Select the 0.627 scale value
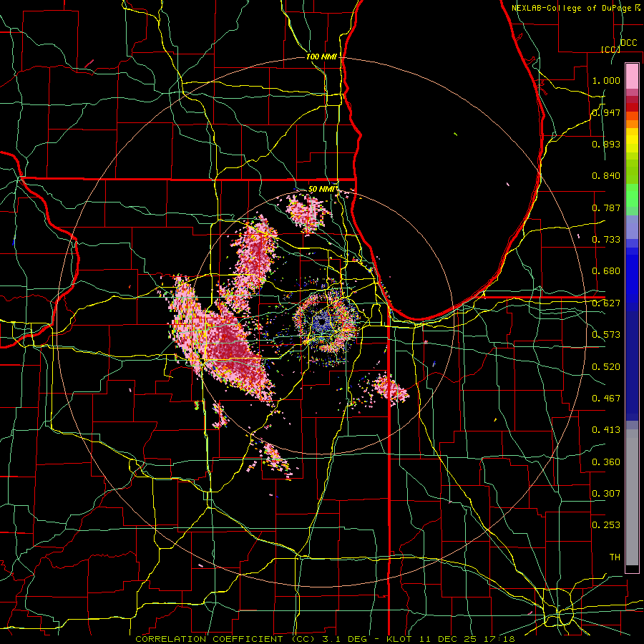 click(606, 303)
